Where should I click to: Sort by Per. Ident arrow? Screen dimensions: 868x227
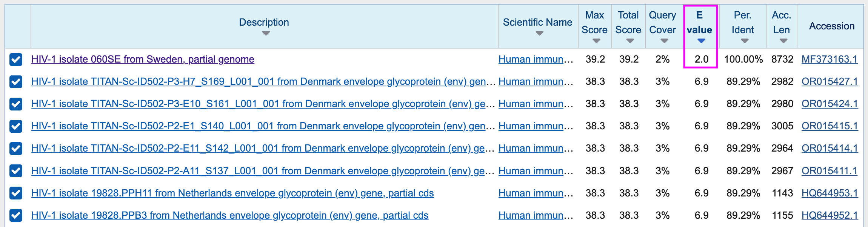pyautogui.click(x=744, y=41)
